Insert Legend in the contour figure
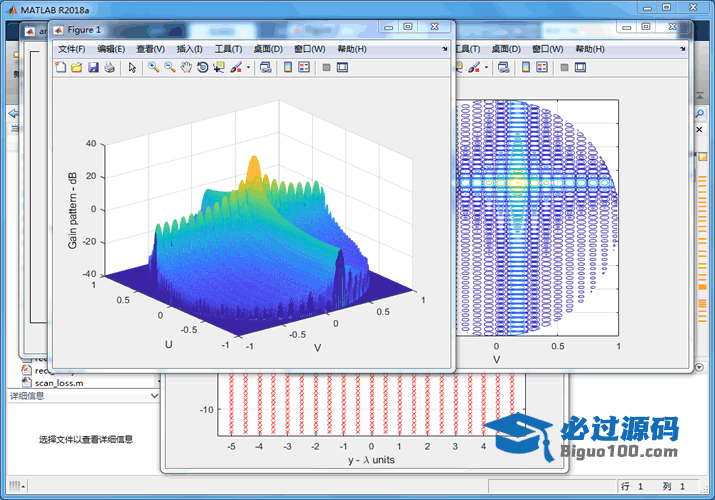This screenshot has height=500, width=715. coord(542,67)
